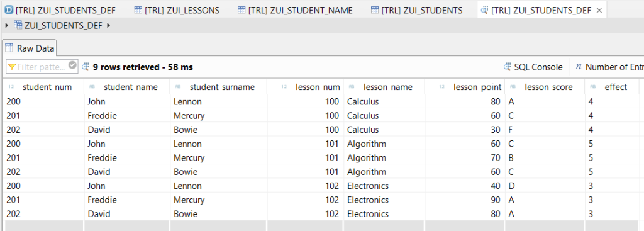Expand the breadcrumb arrow right of ZUI_STUDENTS_DEF
Screen dimensions: 644x231
pyautogui.click(x=108, y=25)
